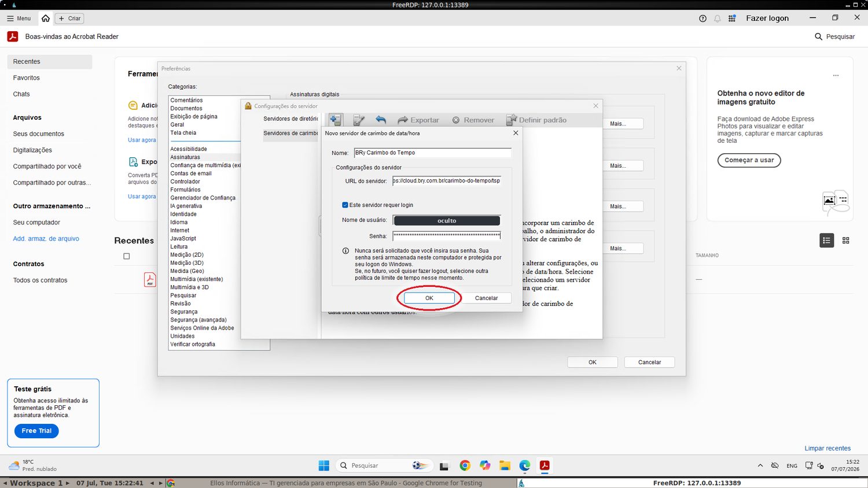Open the three-dots menu on promo card
This screenshot has width=868, height=488.
[836, 76]
